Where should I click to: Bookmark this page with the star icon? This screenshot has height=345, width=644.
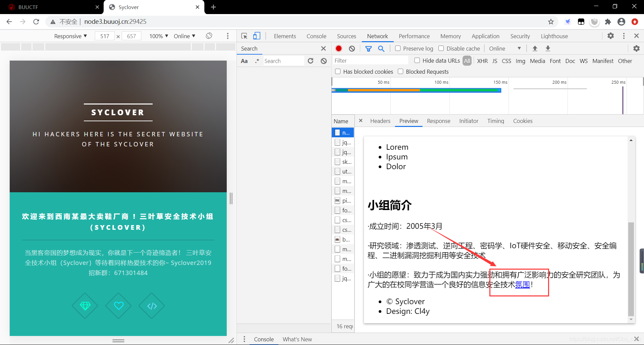coord(551,22)
